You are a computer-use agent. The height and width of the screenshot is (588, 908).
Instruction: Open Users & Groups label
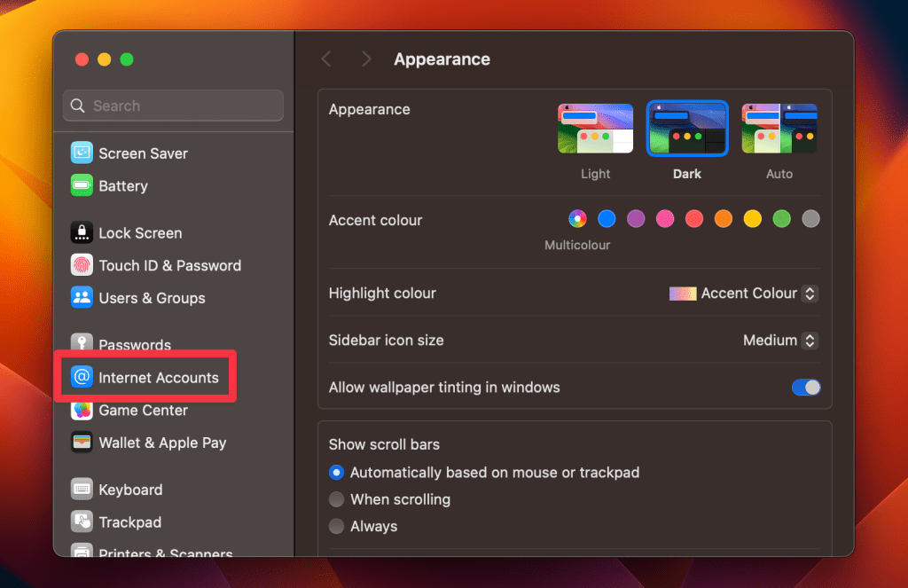pos(152,298)
